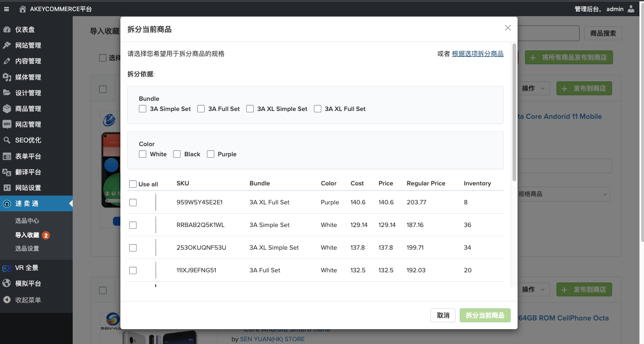Open the SEN YUAN(HK) STORE link
The width and height of the screenshot is (644, 344).
(x=272, y=339)
